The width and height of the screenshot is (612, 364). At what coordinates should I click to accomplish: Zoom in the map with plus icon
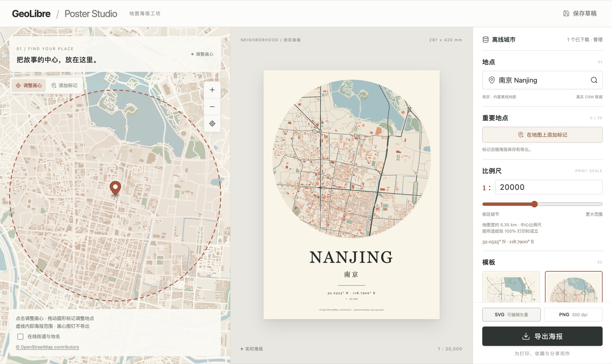tap(212, 90)
